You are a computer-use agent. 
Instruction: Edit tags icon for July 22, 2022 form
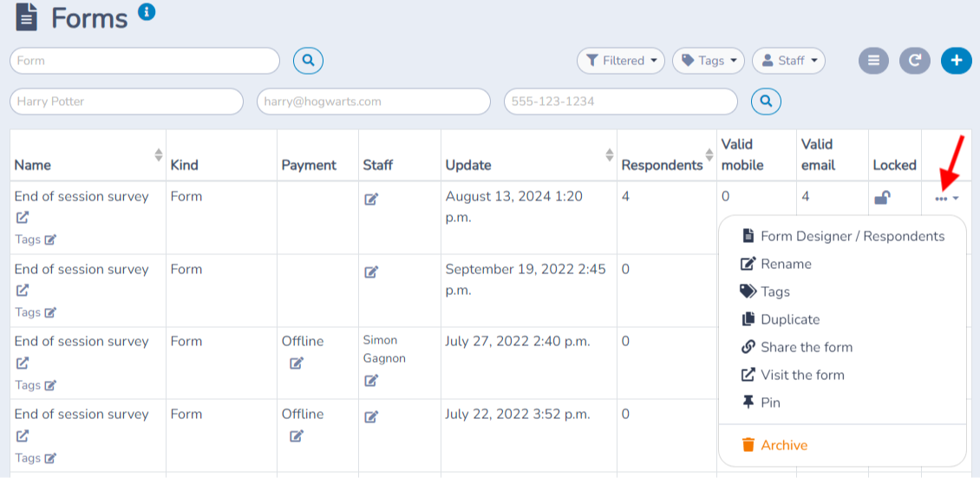(50, 458)
